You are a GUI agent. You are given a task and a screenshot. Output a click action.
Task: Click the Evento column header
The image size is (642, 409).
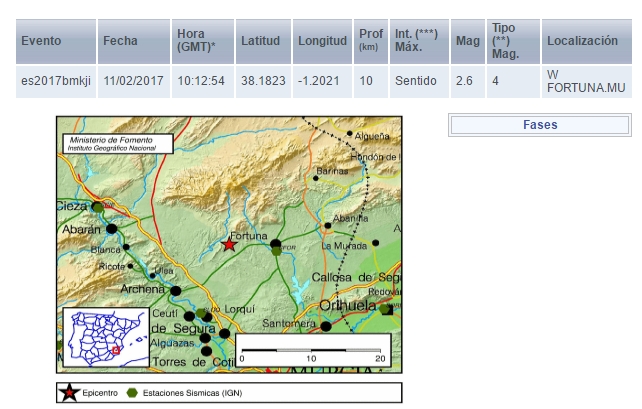41,41
